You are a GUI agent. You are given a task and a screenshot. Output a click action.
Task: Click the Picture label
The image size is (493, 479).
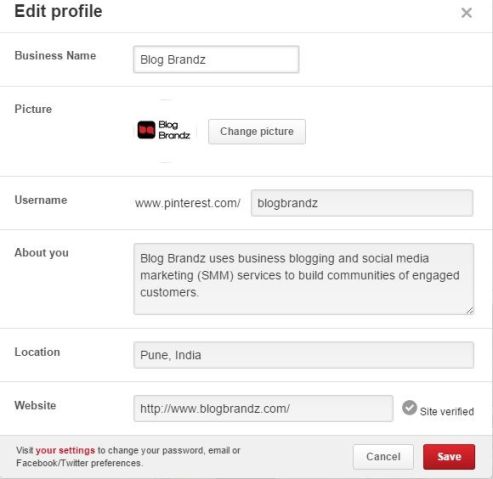tap(33, 109)
